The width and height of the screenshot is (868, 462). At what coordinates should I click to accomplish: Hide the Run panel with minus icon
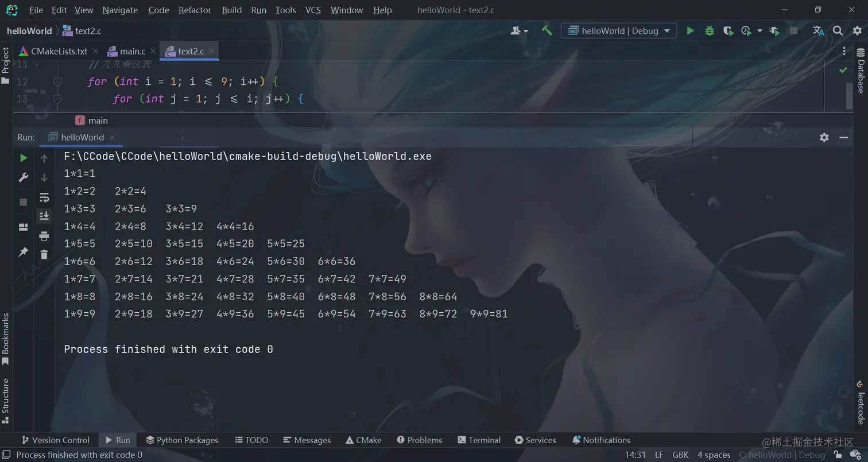pyautogui.click(x=844, y=137)
